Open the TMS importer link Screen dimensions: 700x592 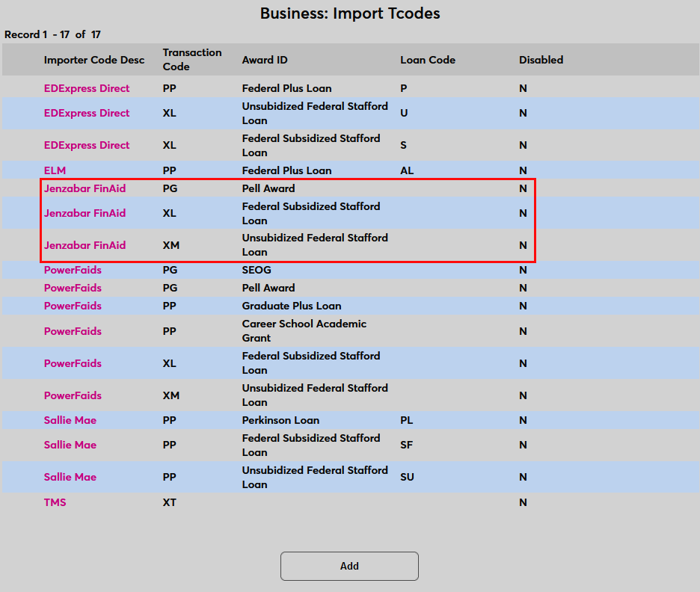[55, 502]
